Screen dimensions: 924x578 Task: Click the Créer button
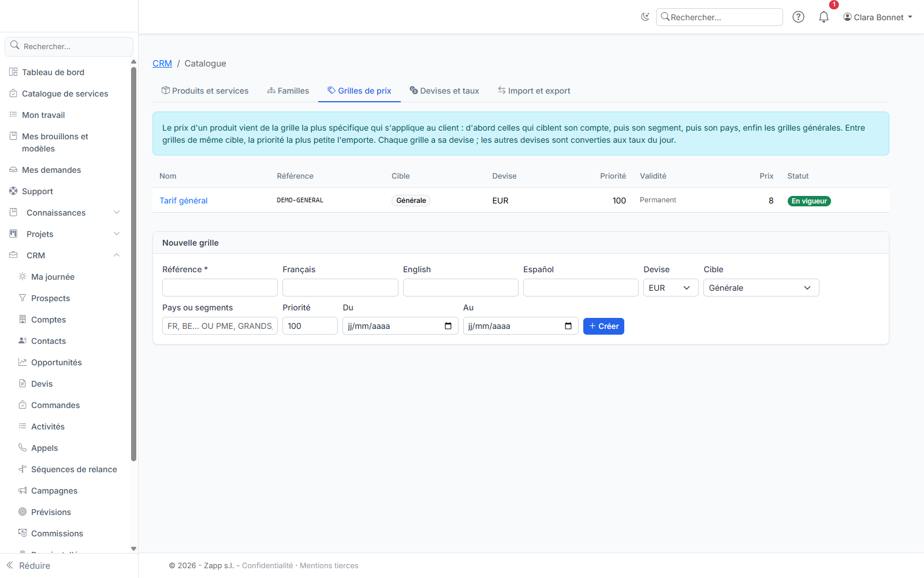[x=603, y=326]
